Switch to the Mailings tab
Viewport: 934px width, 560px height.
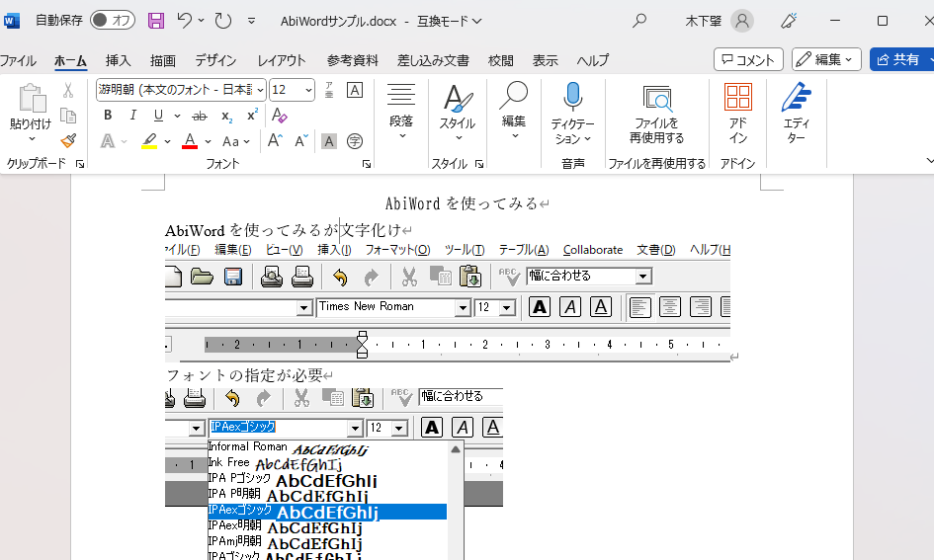point(433,60)
